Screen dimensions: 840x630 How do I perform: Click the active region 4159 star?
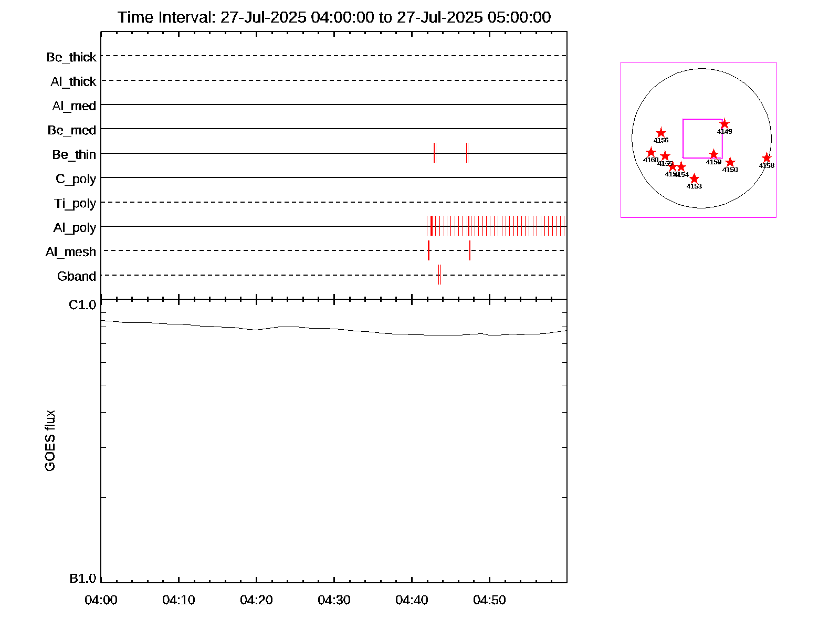713,154
